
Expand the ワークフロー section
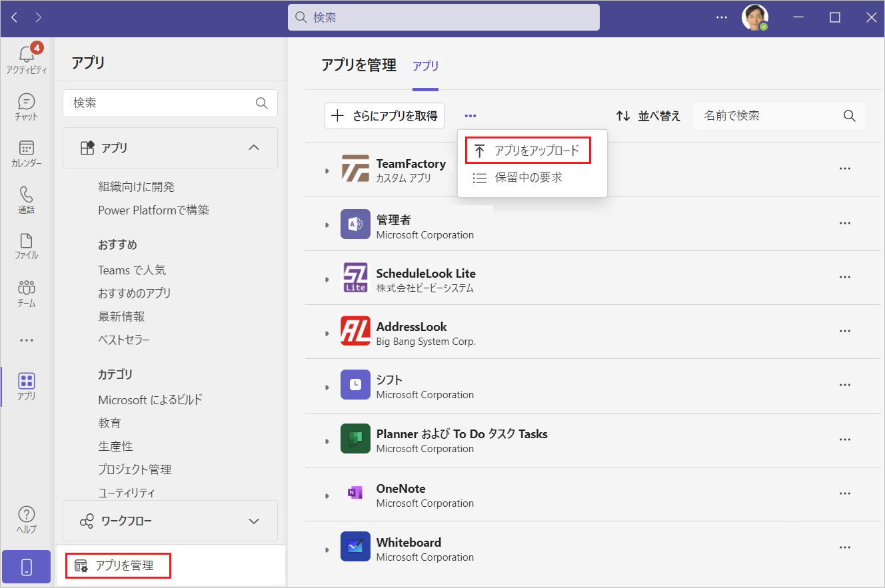click(x=170, y=521)
